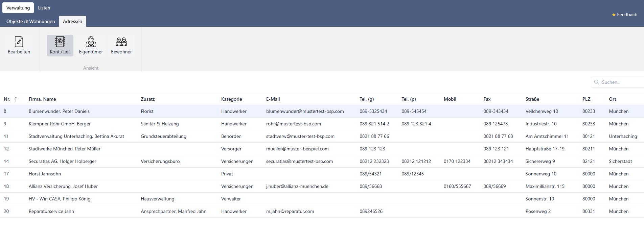
Task: Click the j.huber@allianz-muenchen.de email cell
Action: tap(297, 186)
